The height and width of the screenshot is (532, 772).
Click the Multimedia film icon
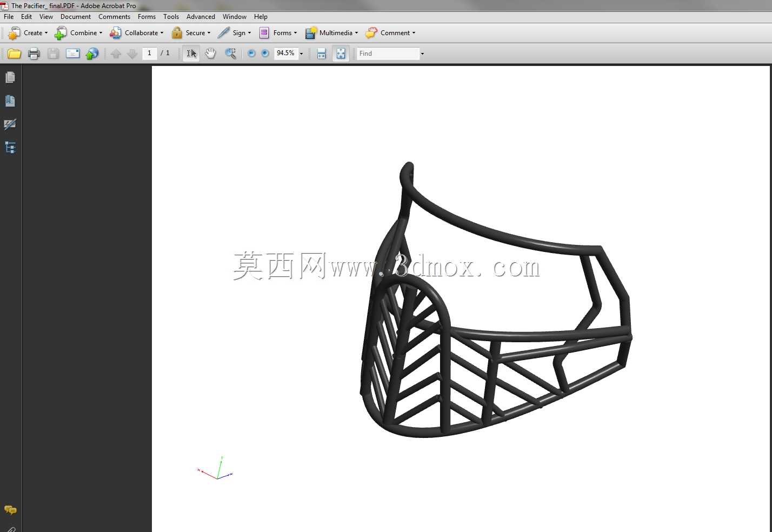pos(310,33)
